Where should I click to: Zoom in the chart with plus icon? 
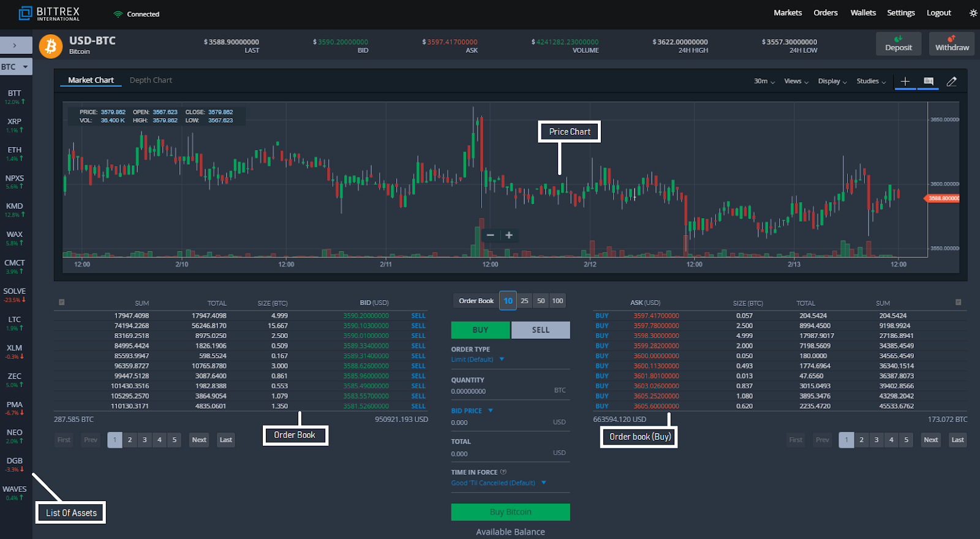tap(509, 235)
